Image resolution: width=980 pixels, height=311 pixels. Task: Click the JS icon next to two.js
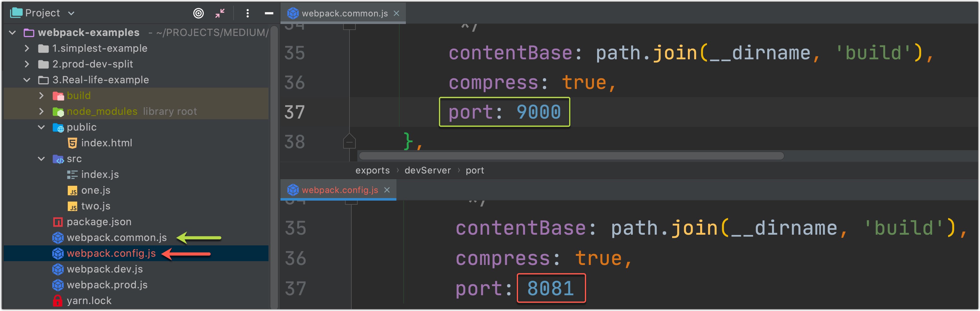pyautogui.click(x=72, y=206)
